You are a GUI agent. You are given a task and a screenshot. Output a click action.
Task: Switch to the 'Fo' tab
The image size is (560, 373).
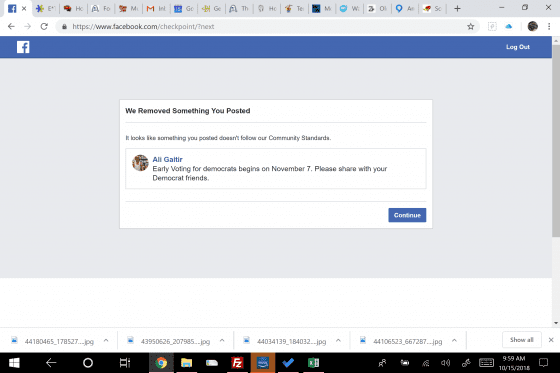101,9
